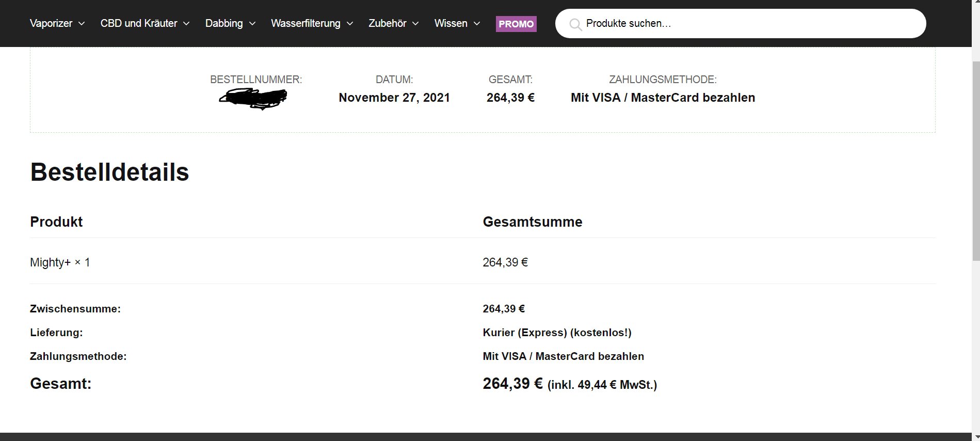Expand the Dabbing dropdown chevron
Image resolution: width=980 pixels, height=441 pixels.
pyautogui.click(x=252, y=24)
